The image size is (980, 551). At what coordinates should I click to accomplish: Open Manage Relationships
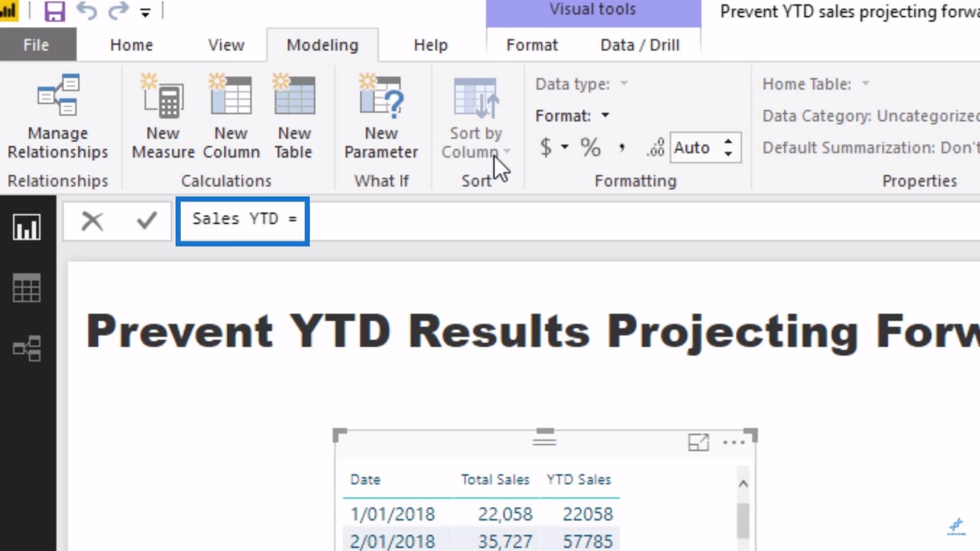[x=58, y=117]
